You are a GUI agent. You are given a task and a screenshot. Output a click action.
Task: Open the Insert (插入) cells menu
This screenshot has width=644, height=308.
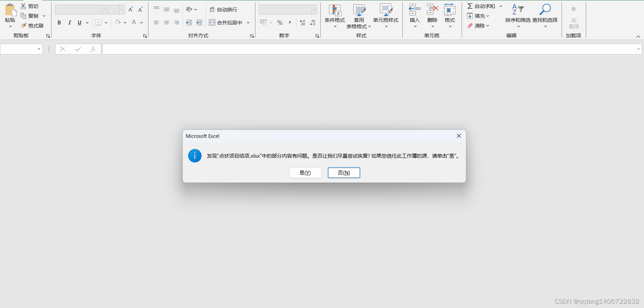tap(415, 16)
